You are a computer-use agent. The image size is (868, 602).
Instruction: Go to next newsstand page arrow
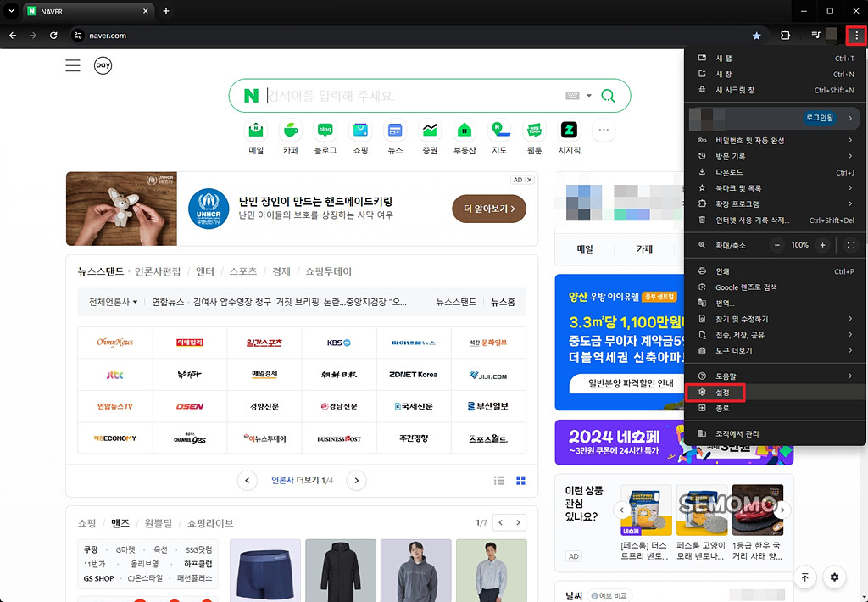(x=357, y=480)
